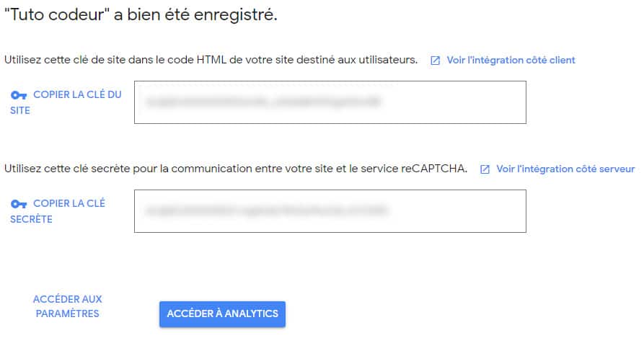Click the key icon beside the secret key label
The height and width of the screenshot is (338, 644).
coord(19,204)
